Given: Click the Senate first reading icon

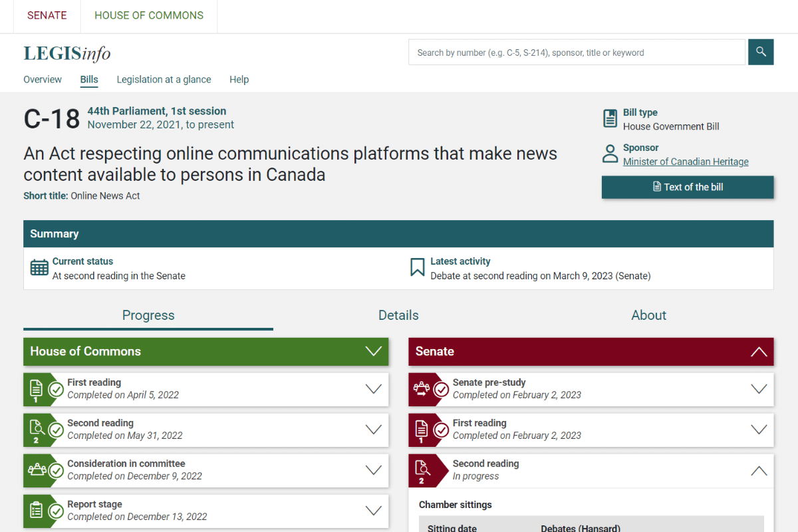Looking at the screenshot, I should coord(422,430).
